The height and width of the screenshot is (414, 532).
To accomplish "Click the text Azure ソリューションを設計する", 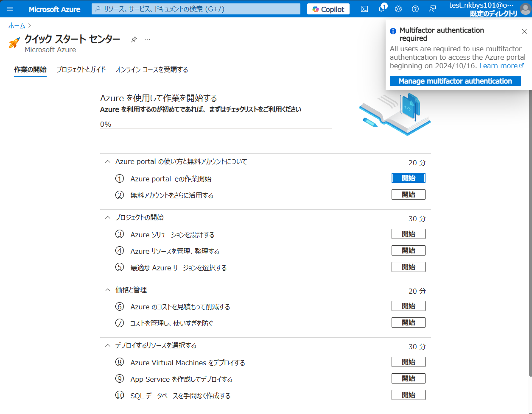I will (x=173, y=235).
